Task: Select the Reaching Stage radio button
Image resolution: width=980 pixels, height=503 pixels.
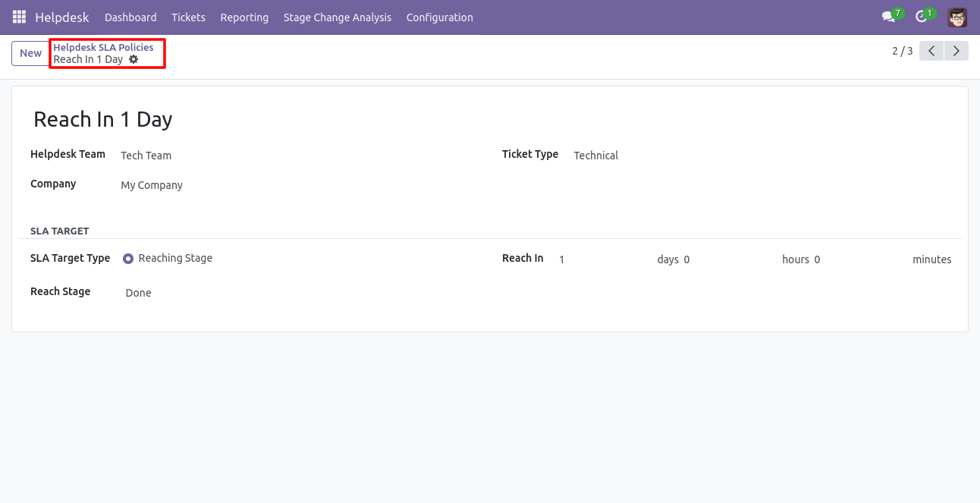Action: click(x=128, y=259)
